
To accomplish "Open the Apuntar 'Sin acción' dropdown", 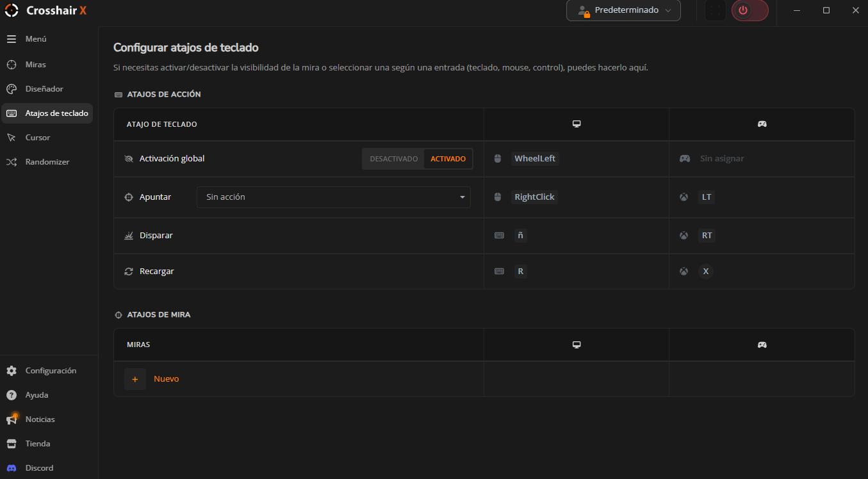I will [334, 197].
